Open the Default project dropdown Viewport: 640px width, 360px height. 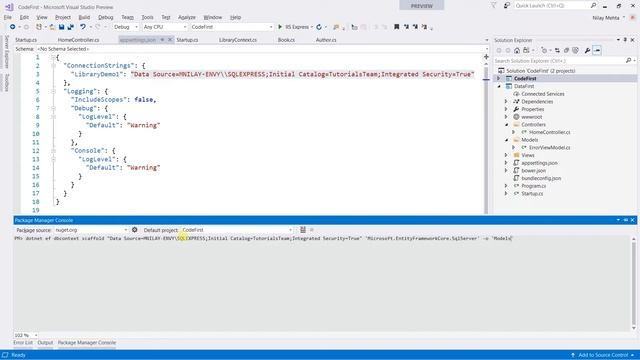(x=237, y=230)
